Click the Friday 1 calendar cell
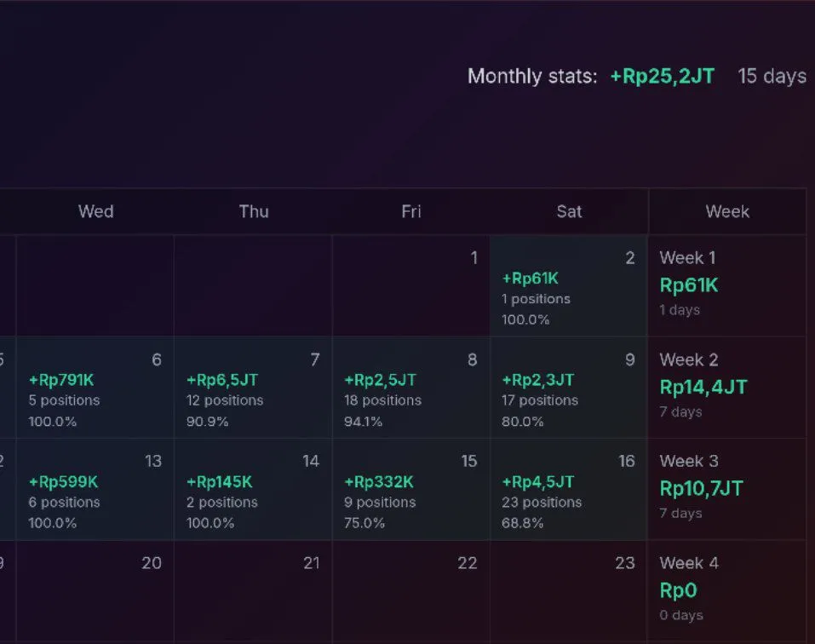The height and width of the screenshot is (644, 815). 410,285
